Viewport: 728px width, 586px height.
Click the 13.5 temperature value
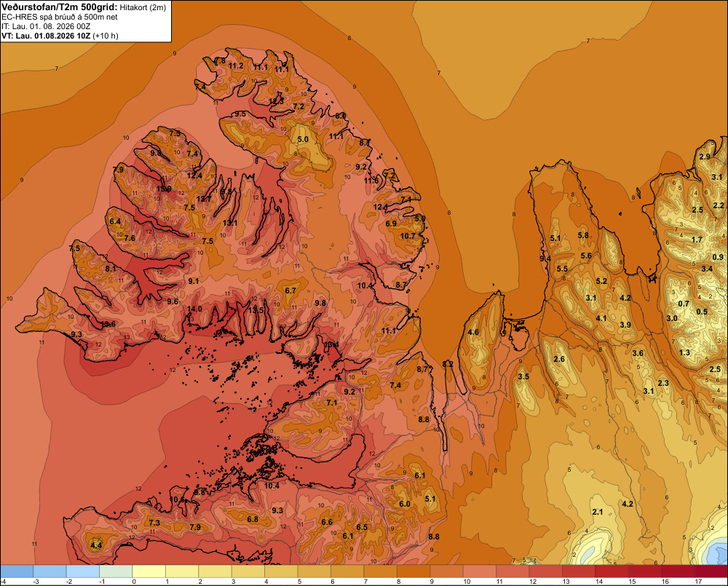(256, 310)
